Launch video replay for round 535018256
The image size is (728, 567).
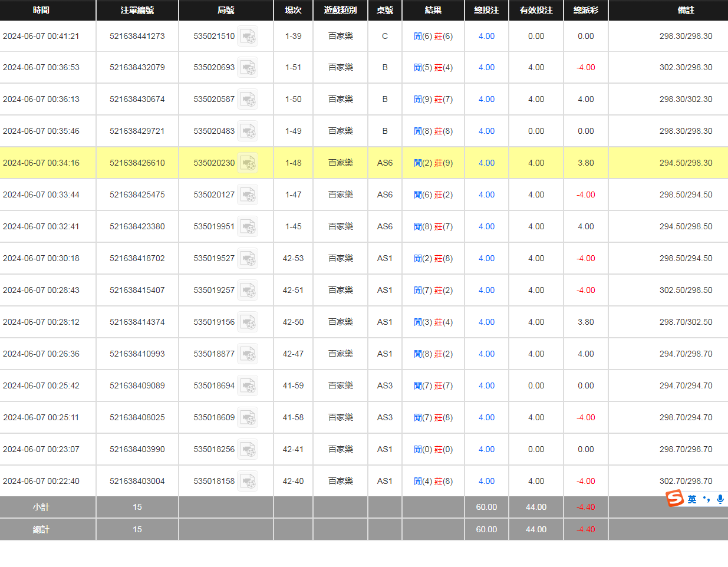[248, 450]
